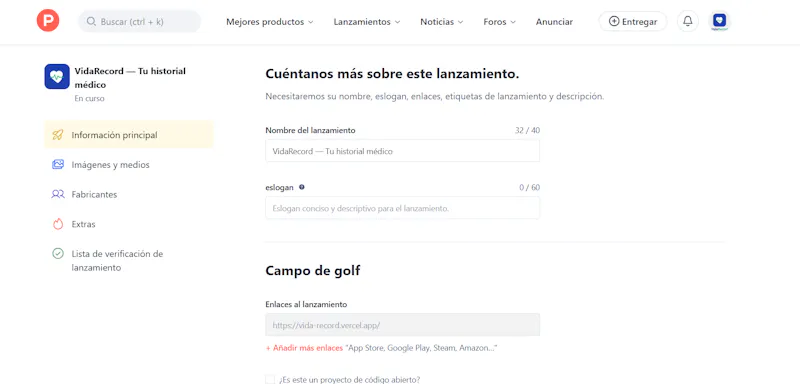Click the En curso status text

click(89, 98)
